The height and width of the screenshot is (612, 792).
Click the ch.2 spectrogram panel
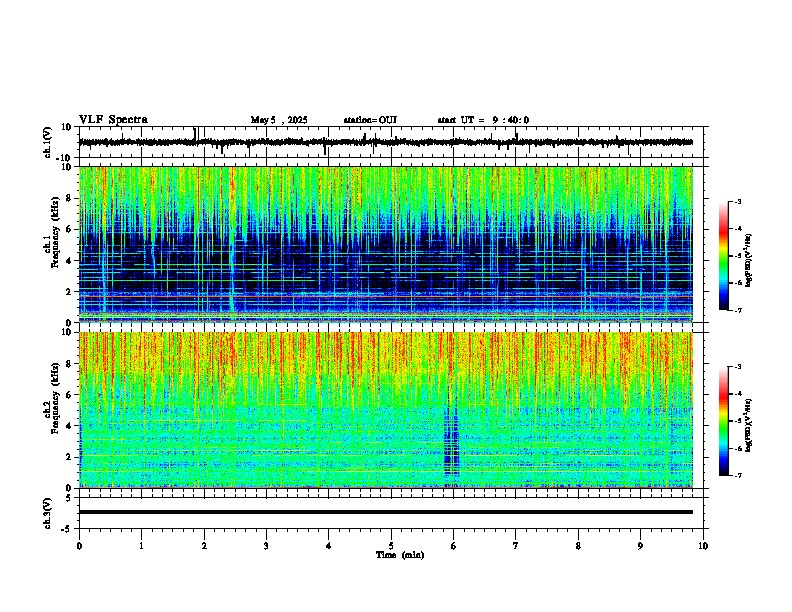point(386,410)
